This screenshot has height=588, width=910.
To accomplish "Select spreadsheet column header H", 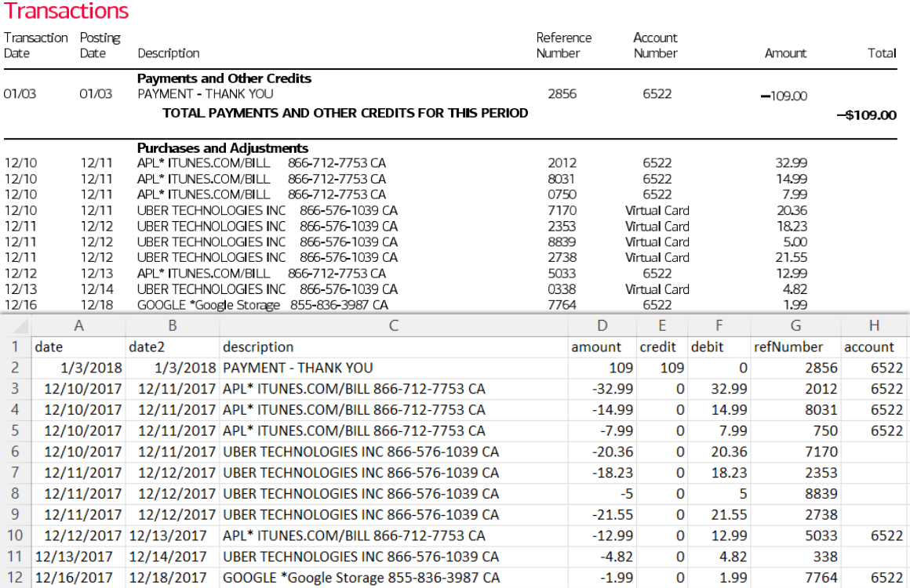I will [874, 325].
